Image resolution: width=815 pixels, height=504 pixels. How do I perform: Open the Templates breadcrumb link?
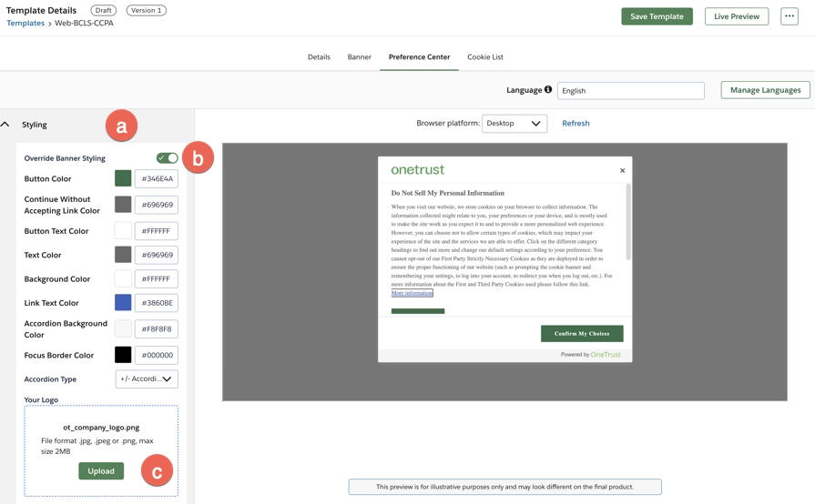tap(25, 24)
